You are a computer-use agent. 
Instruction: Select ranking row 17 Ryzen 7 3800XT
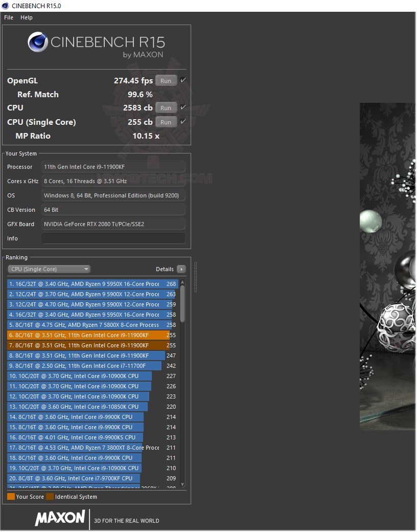click(x=92, y=448)
